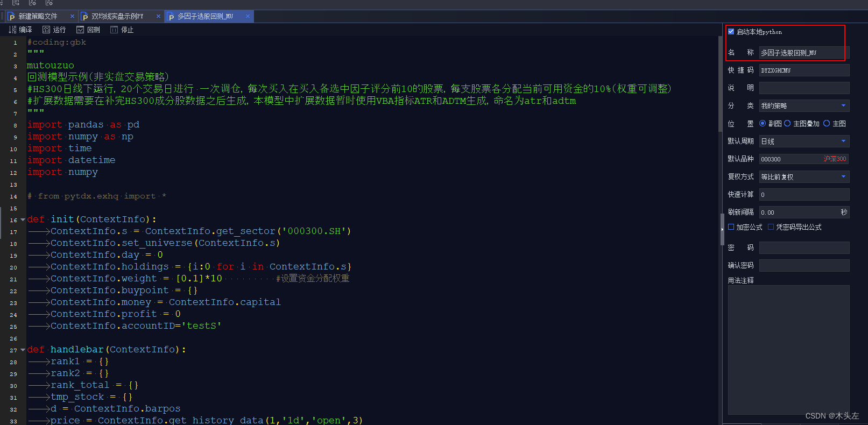Click inside the 用法注释 text area
This screenshot has height=425, width=868.
tap(788, 350)
